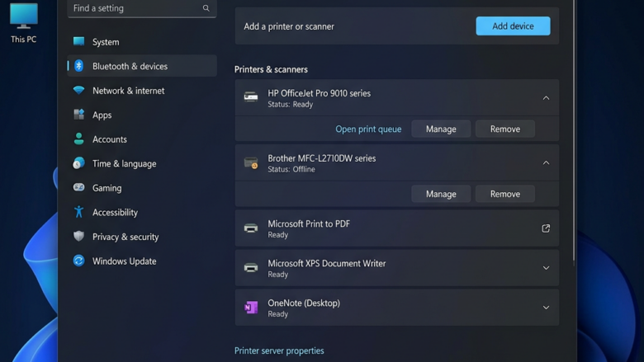Image resolution: width=644 pixels, height=362 pixels.
Task: Click the Accessibility figure icon
Action: (x=78, y=212)
